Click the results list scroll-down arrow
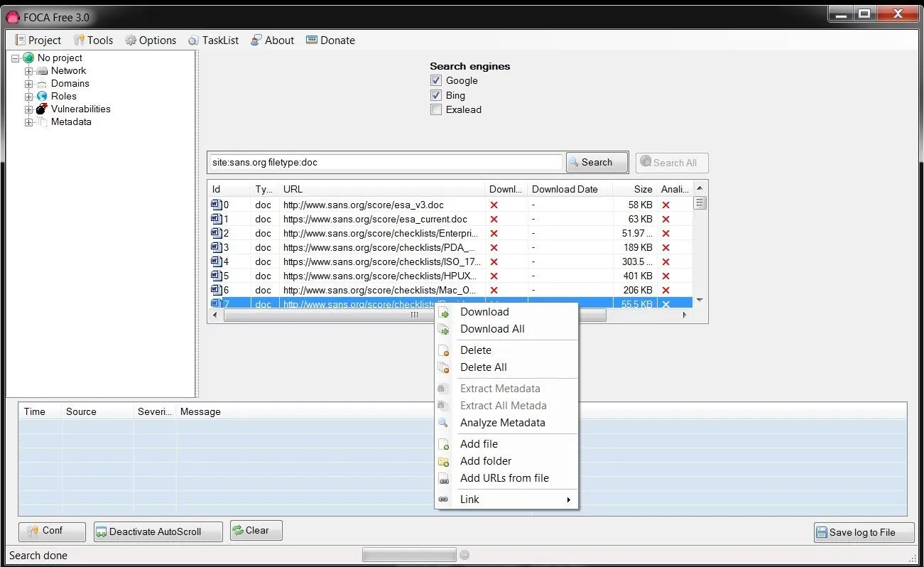 [700, 301]
